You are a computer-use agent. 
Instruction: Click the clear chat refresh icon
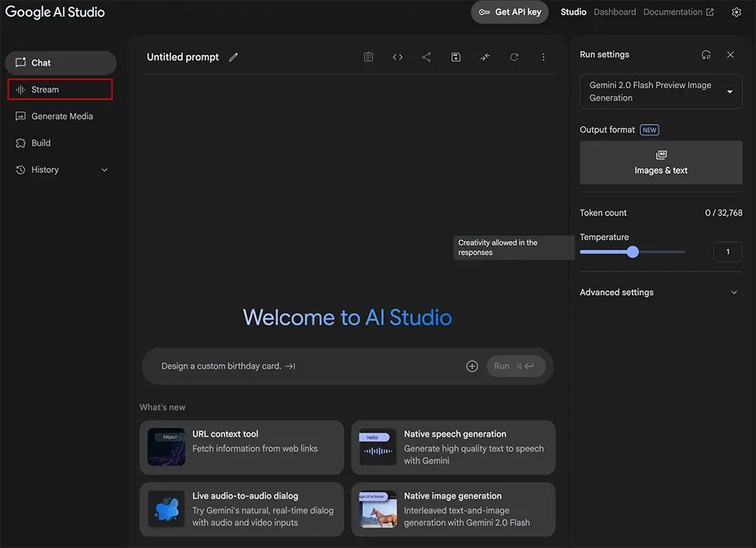[514, 57]
